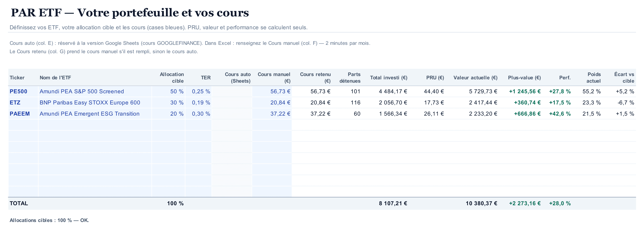Click the 0,25 % TER cell
This screenshot has height=230, width=644.
[199, 91]
